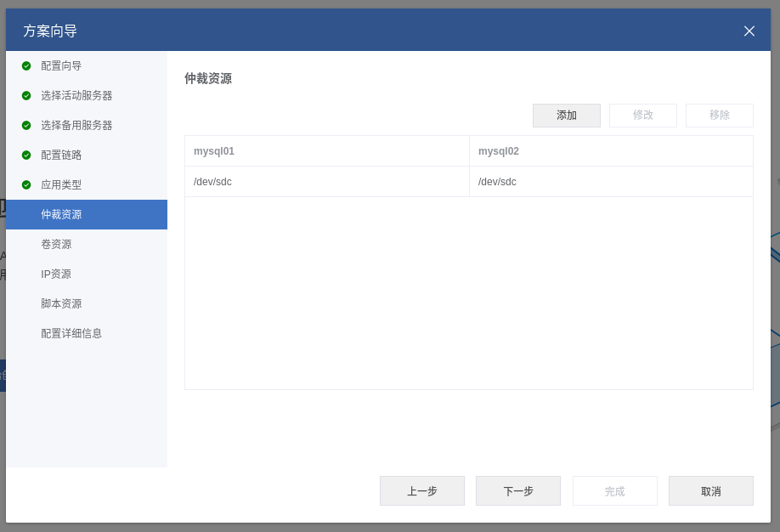
Task: Open the 配置详细信息 step
Action: (x=71, y=333)
